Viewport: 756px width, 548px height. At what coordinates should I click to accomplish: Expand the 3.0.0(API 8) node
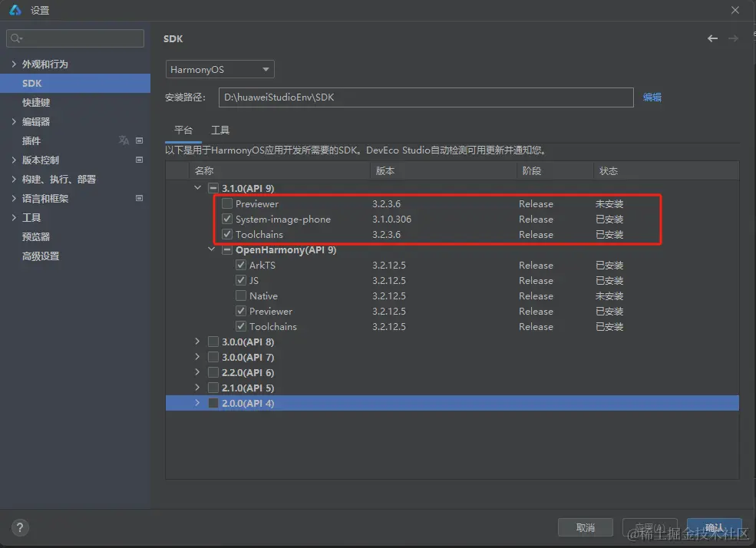[x=197, y=342]
